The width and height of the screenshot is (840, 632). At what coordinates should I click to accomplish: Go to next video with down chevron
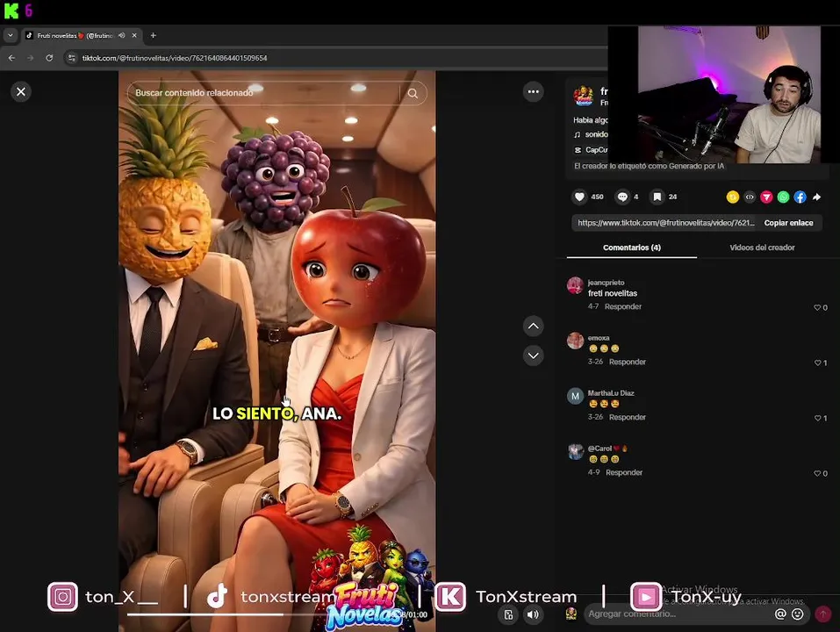(x=533, y=355)
